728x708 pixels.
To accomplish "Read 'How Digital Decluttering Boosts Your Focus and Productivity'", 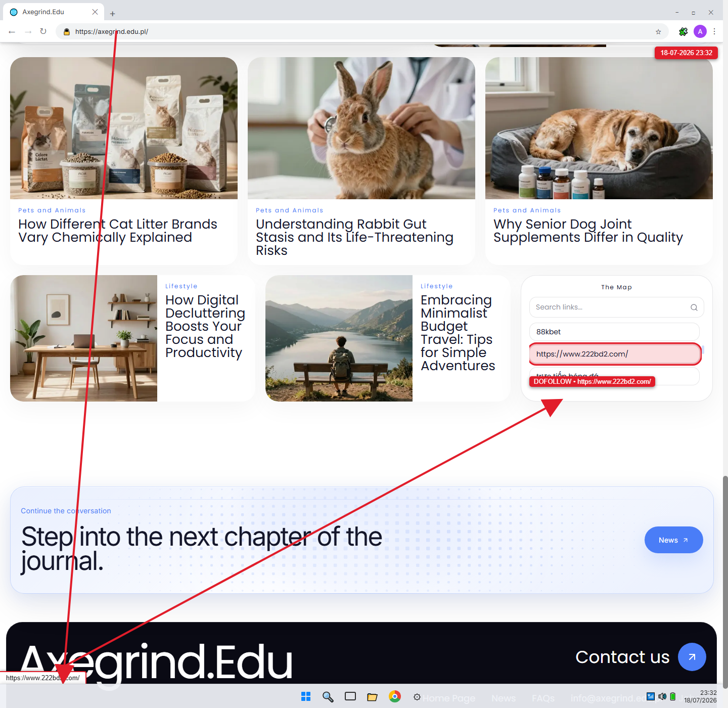I will [205, 326].
